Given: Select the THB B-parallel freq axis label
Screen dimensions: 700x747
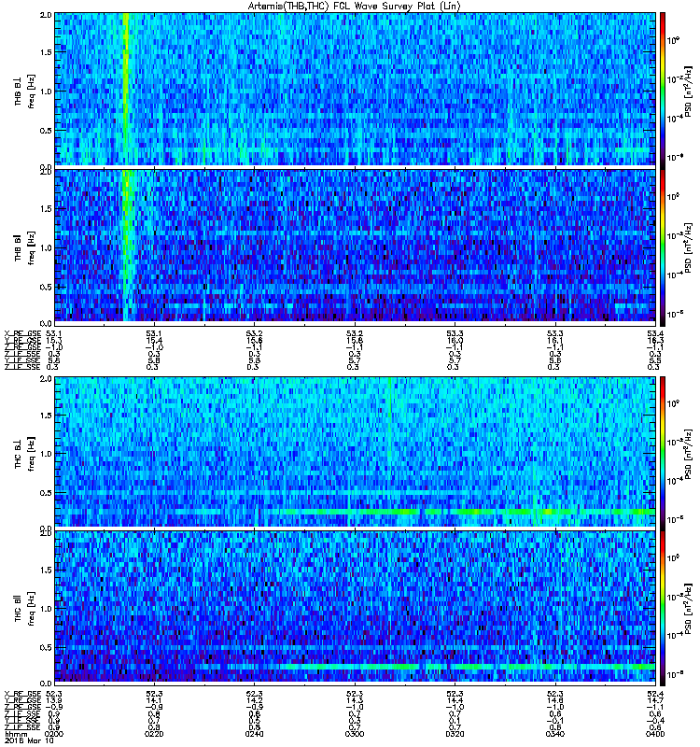Looking at the screenshot, I should [25, 247].
